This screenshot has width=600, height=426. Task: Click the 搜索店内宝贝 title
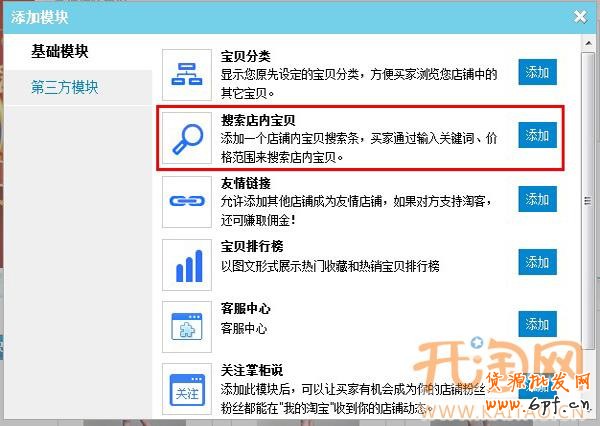coord(258,120)
